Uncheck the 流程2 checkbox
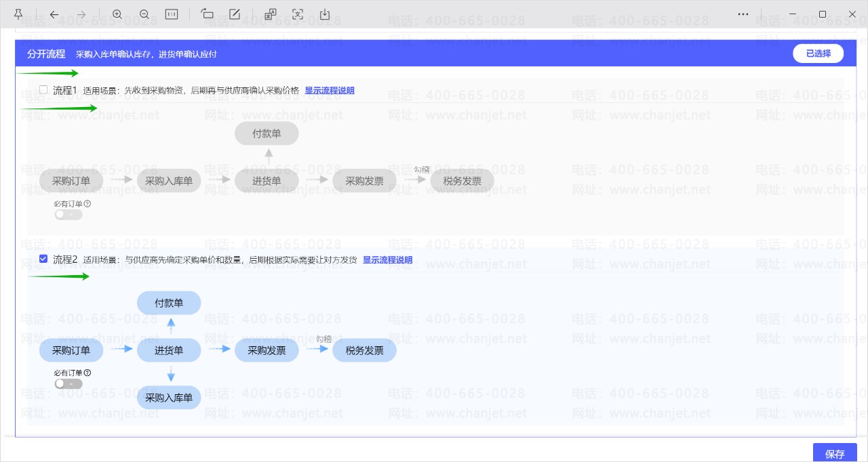Viewport: 868px width, 462px height. pyautogui.click(x=43, y=259)
